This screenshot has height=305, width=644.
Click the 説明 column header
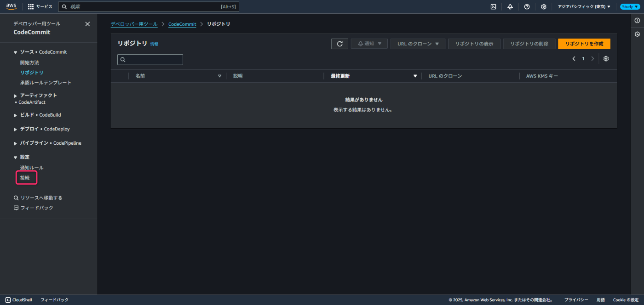(x=238, y=76)
